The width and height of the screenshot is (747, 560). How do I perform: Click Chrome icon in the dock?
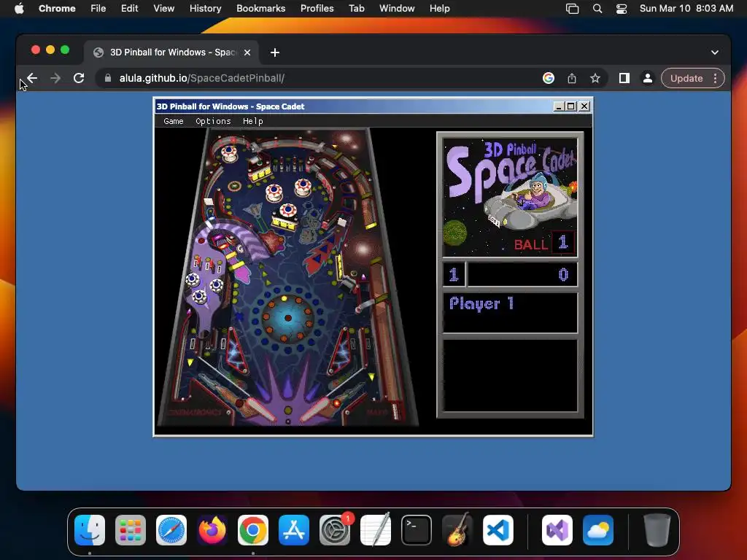[253, 530]
